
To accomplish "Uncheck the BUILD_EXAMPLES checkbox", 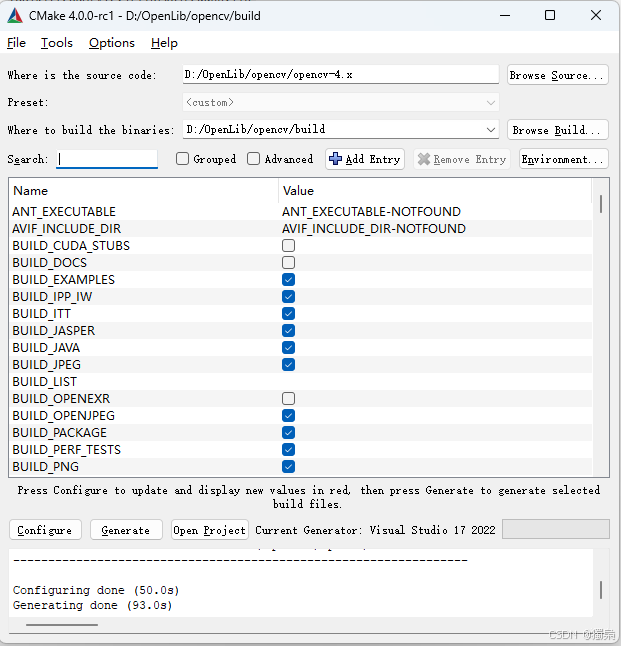I will tap(288, 280).
